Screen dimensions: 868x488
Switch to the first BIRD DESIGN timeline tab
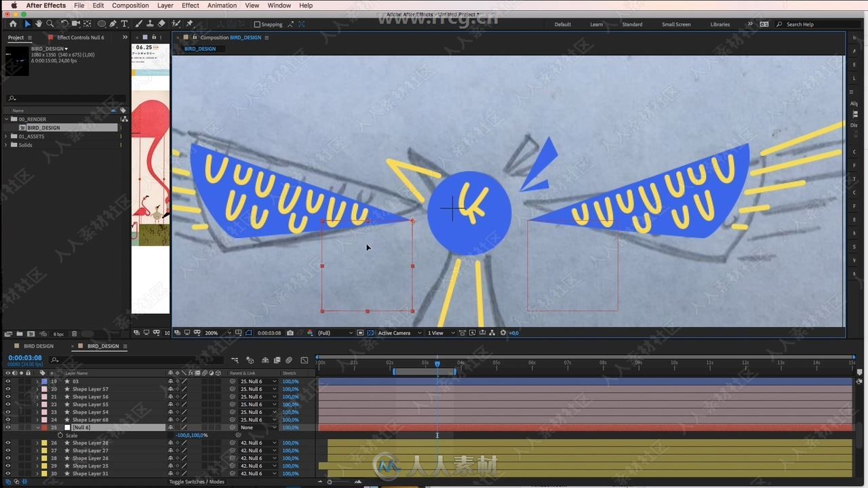39,346
